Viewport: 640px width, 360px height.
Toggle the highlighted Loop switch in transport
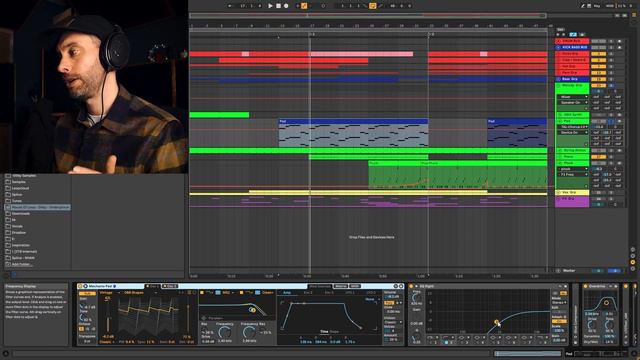372,6
